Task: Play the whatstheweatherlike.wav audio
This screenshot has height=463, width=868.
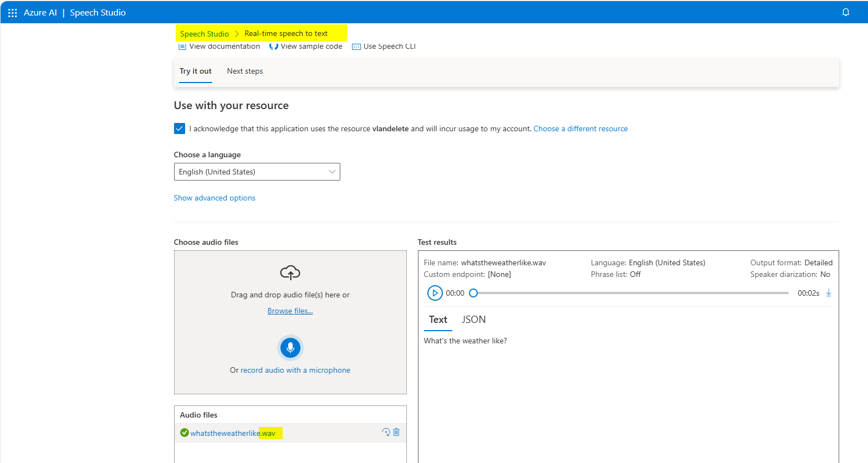Action: pyautogui.click(x=435, y=293)
